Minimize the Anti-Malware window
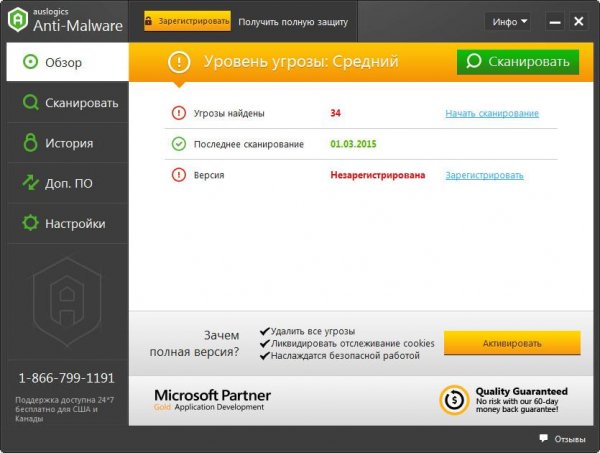 (x=555, y=21)
